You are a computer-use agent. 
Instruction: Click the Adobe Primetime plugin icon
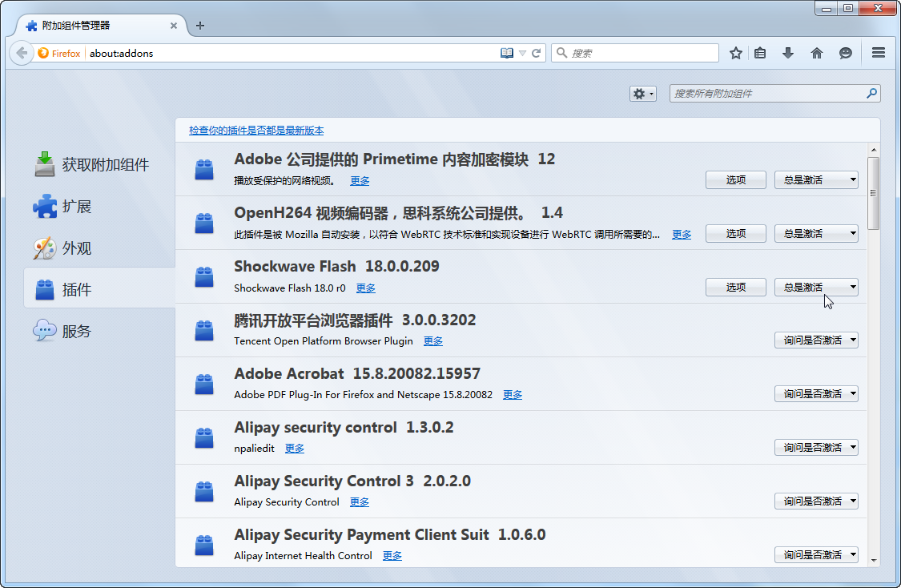pos(204,170)
